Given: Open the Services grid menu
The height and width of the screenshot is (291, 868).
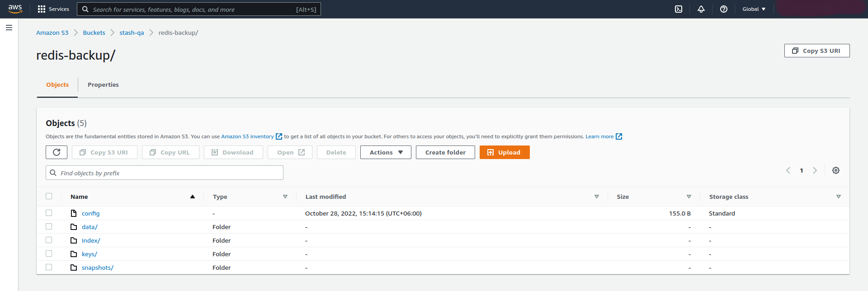Looking at the screenshot, I should (53, 9).
